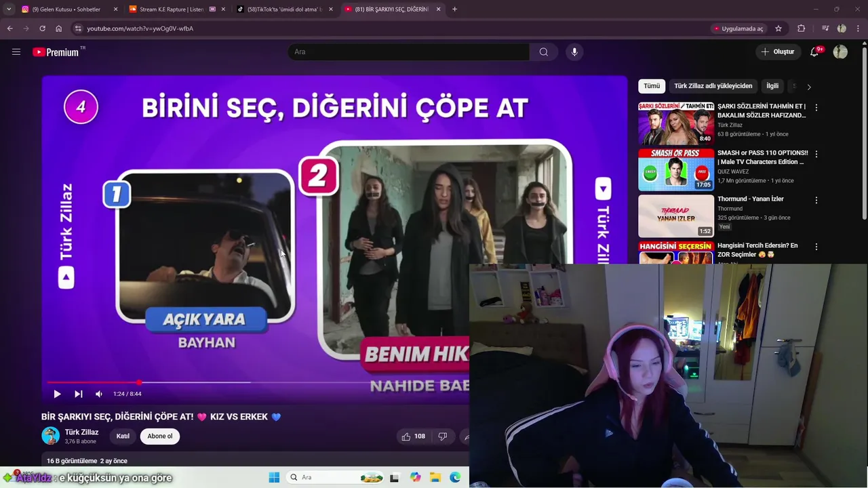Open the notifications bell
Image resolution: width=868 pixels, height=488 pixels.
coord(814,52)
